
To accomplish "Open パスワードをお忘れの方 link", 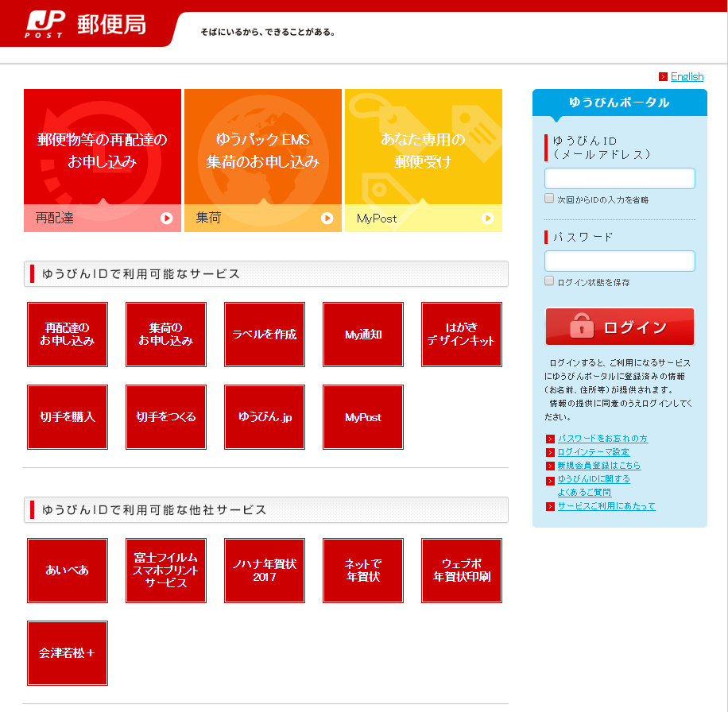I will coord(602,439).
